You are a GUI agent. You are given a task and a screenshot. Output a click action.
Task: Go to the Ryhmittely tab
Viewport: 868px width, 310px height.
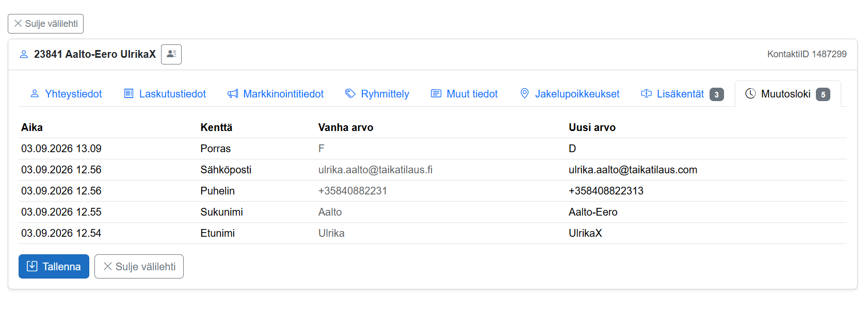(x=377, y=94)
